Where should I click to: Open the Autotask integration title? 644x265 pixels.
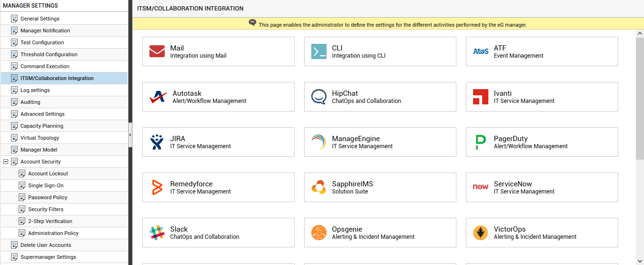click(x=187, y=93)
